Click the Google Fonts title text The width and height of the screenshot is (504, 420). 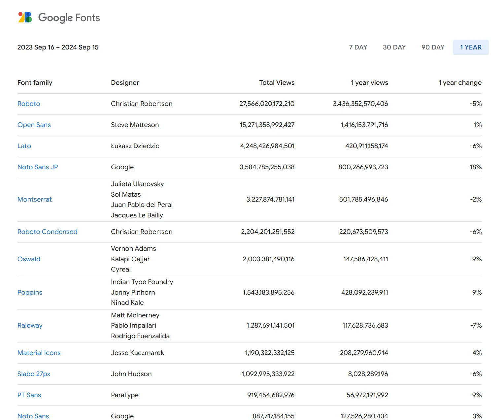pos(69,18)
